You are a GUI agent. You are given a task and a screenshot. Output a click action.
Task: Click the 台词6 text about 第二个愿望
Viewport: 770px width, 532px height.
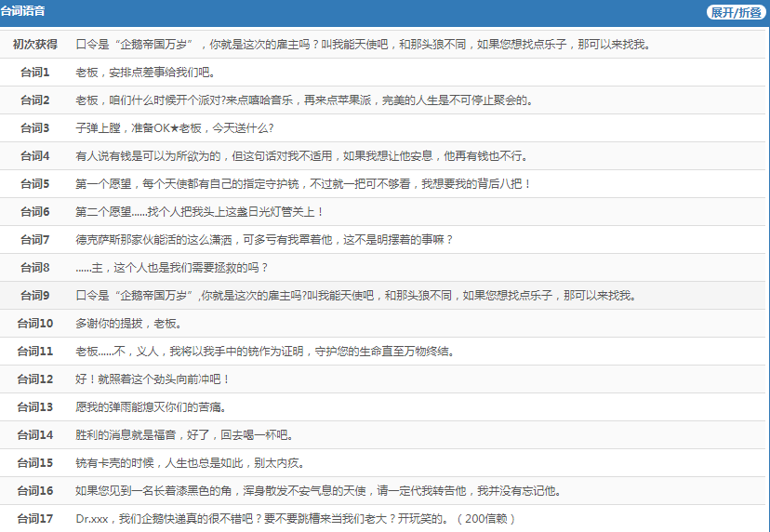click(213, 212)
